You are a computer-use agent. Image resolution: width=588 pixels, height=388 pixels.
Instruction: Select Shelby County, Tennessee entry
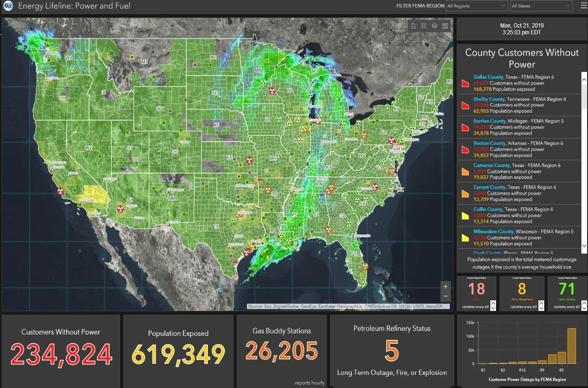click(519, 105)
